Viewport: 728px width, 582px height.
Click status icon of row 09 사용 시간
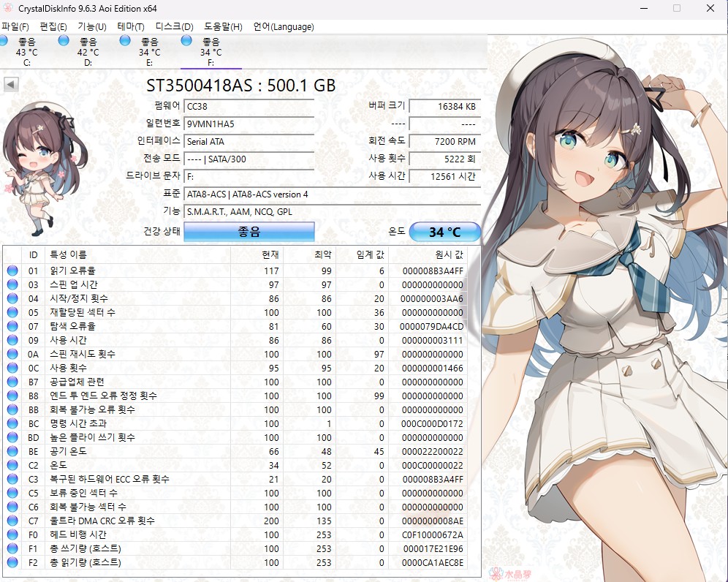pos(12,340)
